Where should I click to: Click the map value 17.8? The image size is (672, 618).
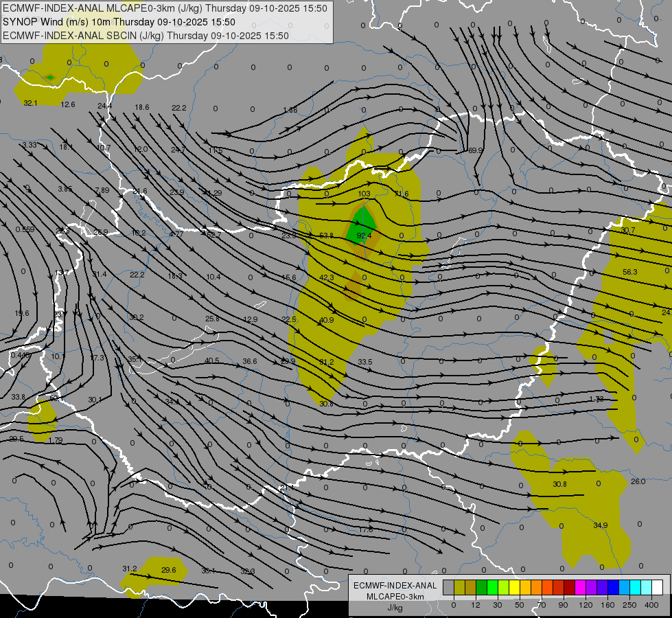pyautogui.click(x=366, y=529)
